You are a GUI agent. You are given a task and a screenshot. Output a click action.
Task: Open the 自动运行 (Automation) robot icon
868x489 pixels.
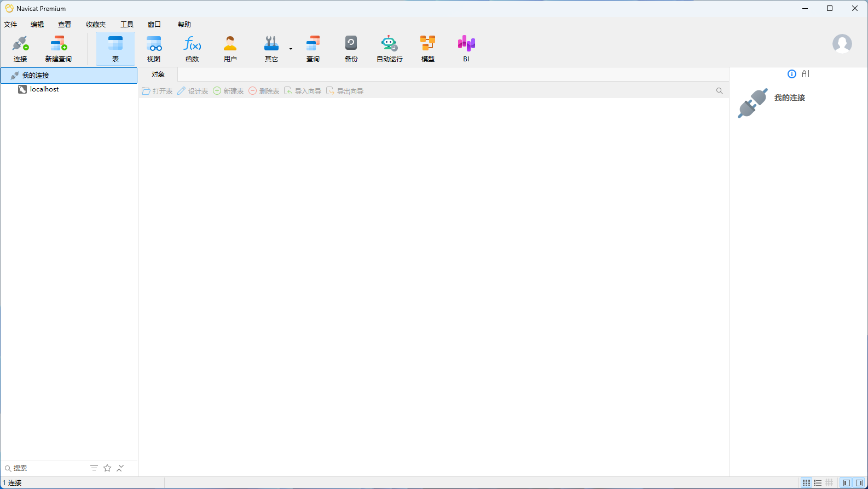click(390, 49)
